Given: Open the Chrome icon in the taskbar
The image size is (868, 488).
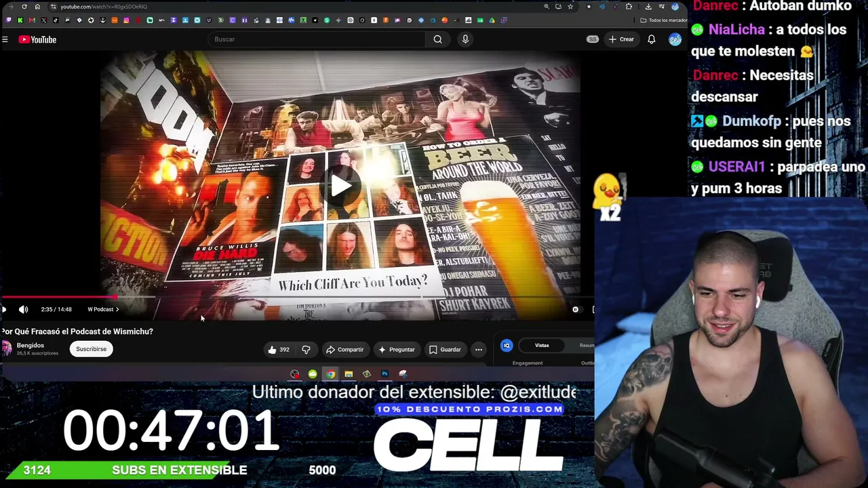Looking at the screenshot, I should tap(330, 374).
